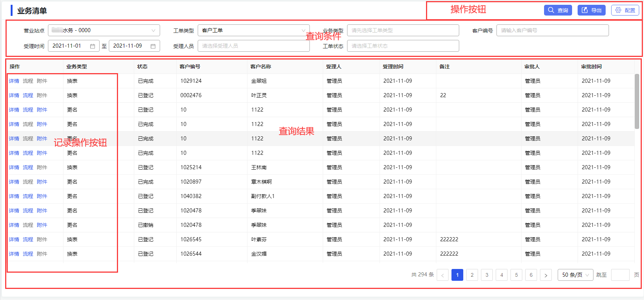Image resolution: width=644 pixels, height=300 pixels.
Task: Go to previous page with left arrow
Action: (x=443, y=275)
